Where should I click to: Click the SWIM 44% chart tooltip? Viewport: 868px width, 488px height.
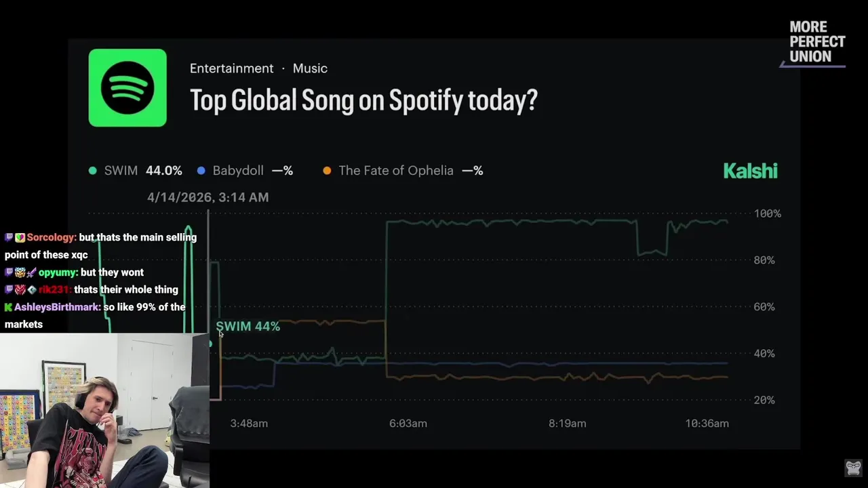(x=248, y=327)
